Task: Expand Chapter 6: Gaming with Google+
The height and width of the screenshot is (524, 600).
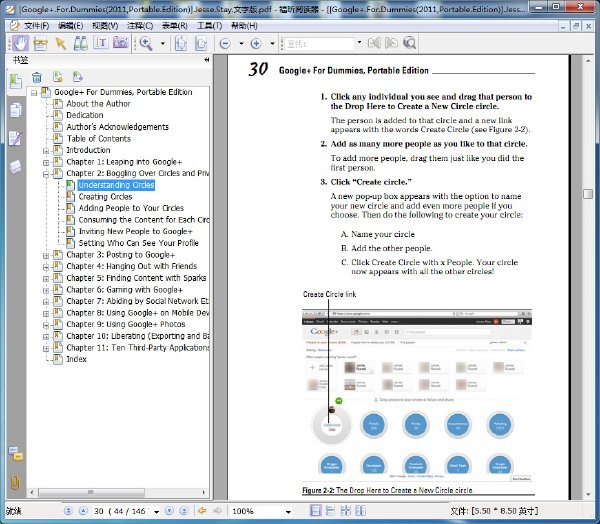Action: [x=46, y=290]
